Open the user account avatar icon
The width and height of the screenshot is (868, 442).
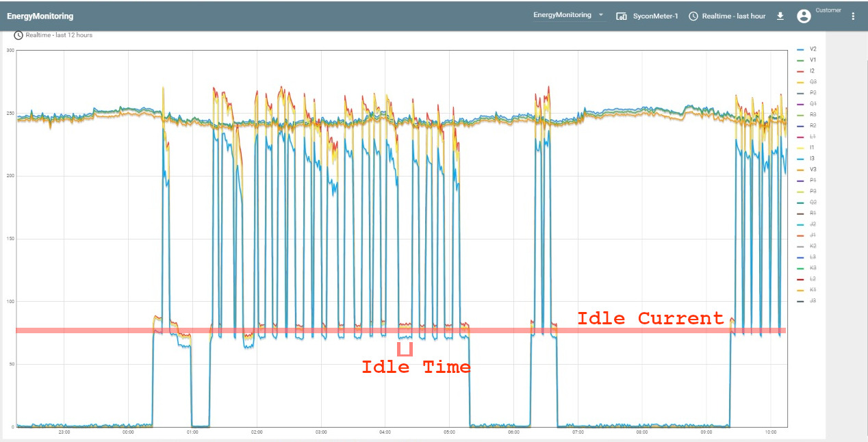tap(804, 16)
